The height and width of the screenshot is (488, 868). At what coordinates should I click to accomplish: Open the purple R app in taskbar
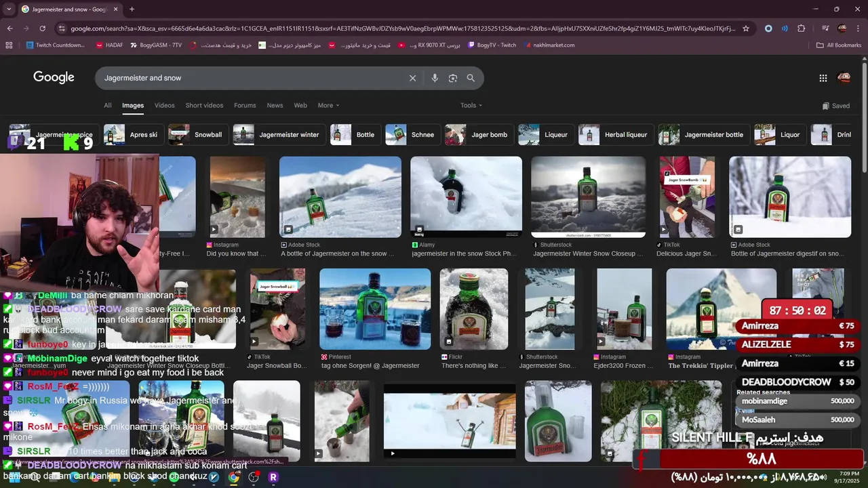[273, 477]
